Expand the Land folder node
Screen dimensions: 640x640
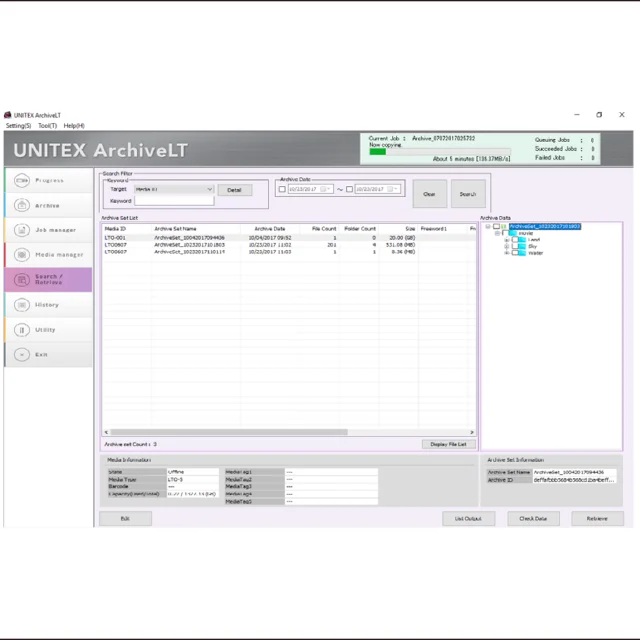click(x=507, y=240)
